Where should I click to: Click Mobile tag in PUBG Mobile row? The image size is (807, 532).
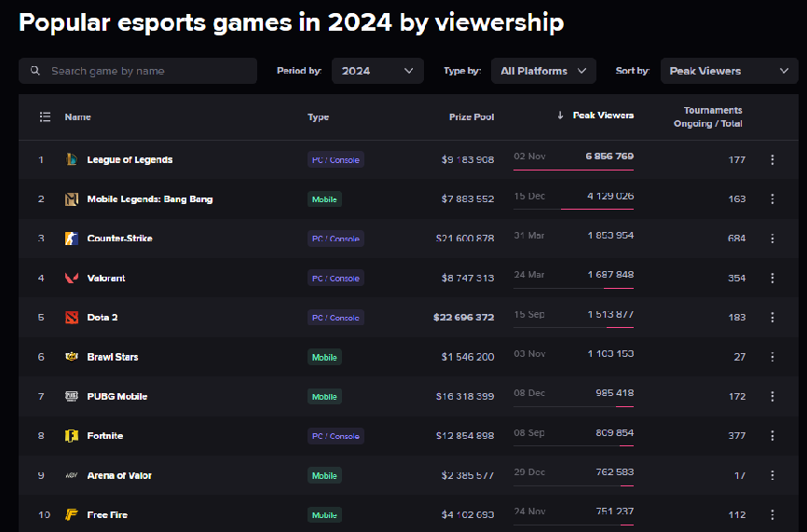324,396
